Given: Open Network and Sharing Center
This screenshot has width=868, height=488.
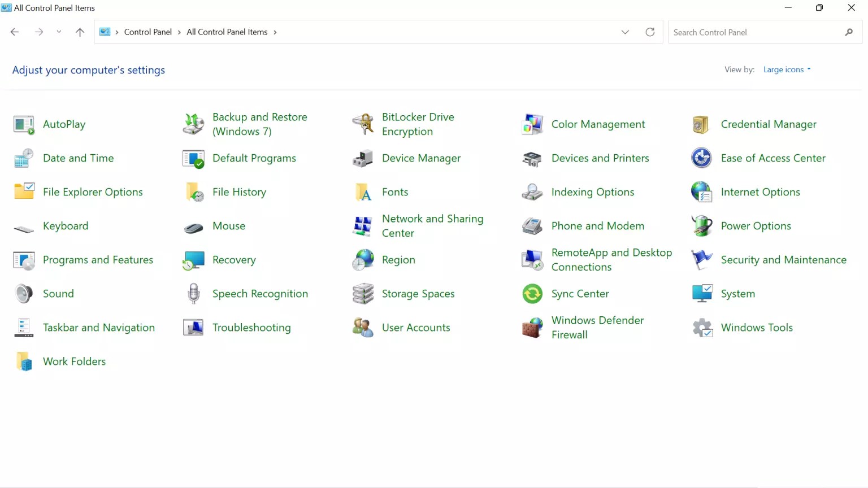Looking at the screenshot, I should point(432,225).
